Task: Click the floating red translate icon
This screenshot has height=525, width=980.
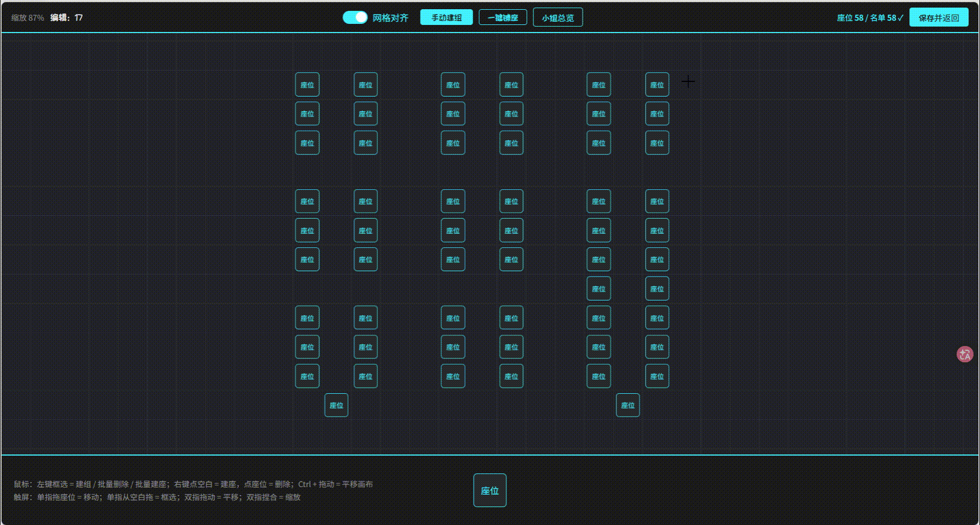Action: point(965,354)
